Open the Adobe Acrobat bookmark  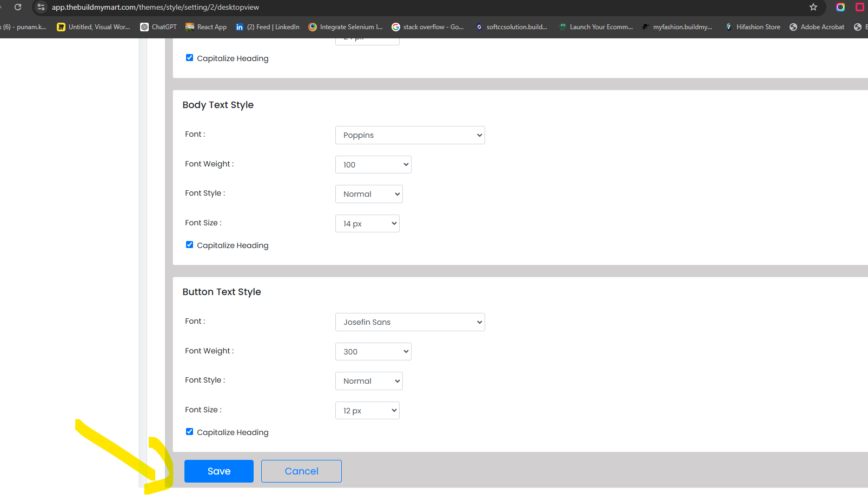click(817, 27)
